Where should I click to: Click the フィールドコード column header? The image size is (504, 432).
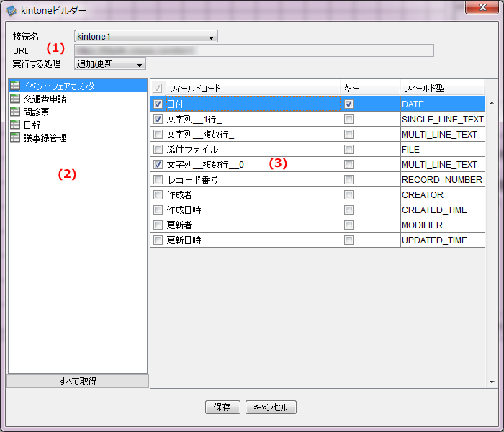[253, 88]
